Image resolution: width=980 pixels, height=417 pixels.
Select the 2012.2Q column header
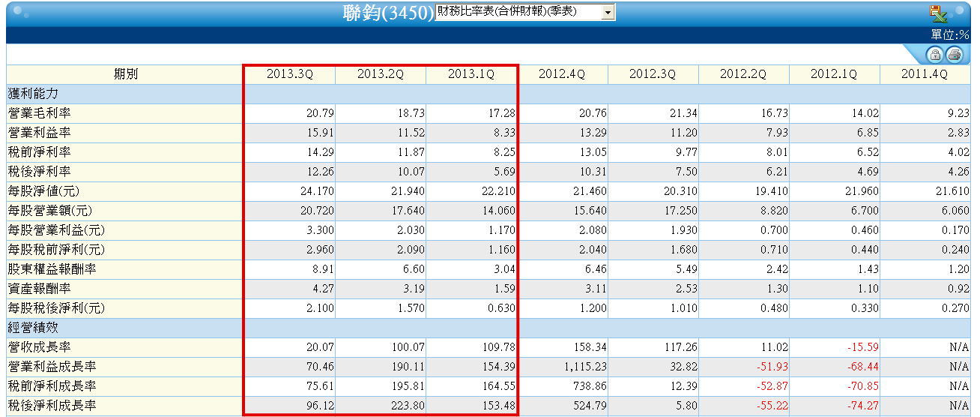tap(743, 74)
